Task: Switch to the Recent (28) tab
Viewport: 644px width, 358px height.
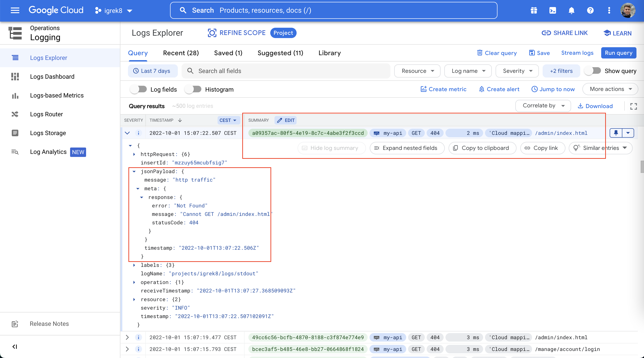Action: [x=181, y=53]
